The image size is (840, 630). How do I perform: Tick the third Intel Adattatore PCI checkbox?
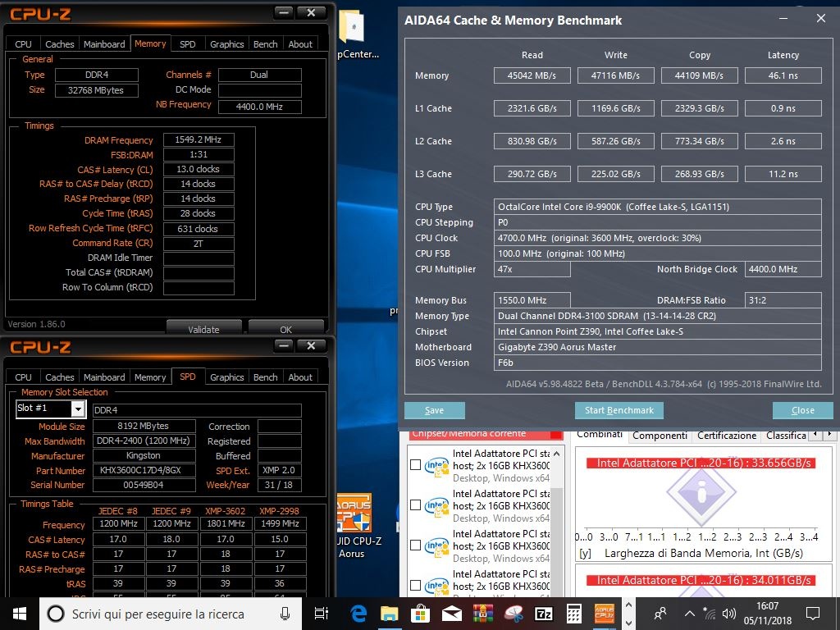tap(415, 546)
